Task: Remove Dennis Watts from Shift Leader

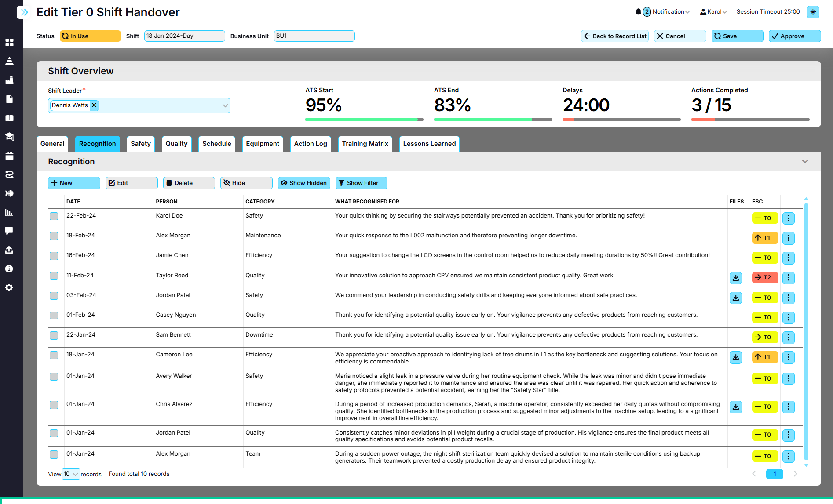Action: pos(94,105)
